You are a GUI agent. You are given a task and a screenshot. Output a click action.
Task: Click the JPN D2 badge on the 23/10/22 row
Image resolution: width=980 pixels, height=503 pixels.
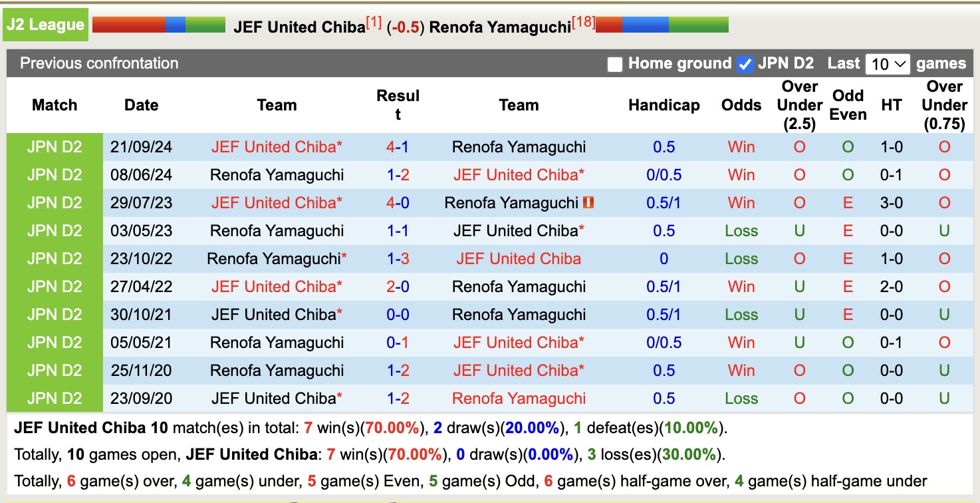pos(54,258)
